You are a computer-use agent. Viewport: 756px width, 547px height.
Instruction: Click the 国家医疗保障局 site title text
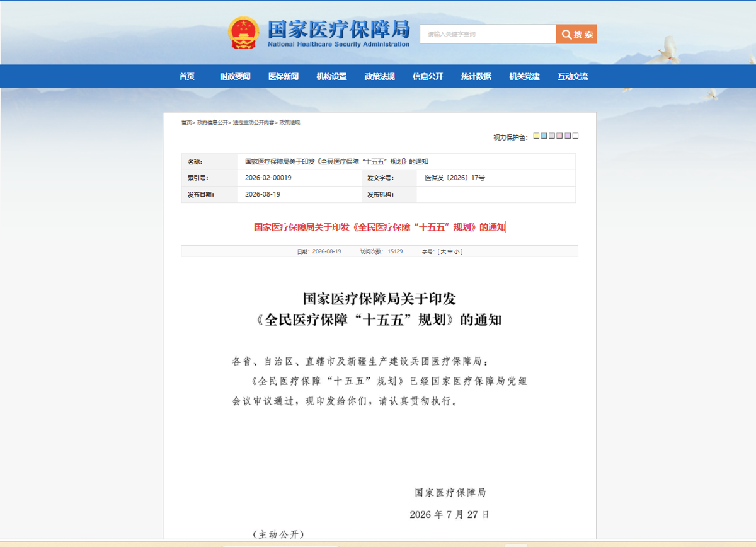(x=338, y=29)
